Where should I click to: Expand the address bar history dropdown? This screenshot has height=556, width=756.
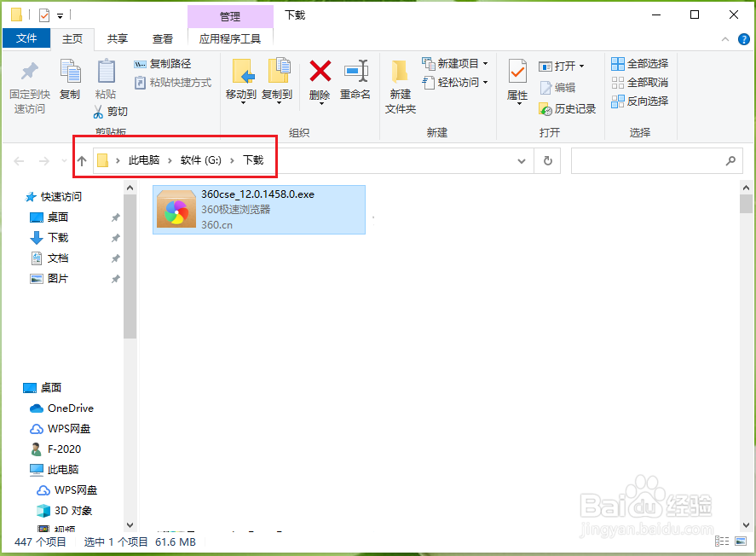(521, 159)
